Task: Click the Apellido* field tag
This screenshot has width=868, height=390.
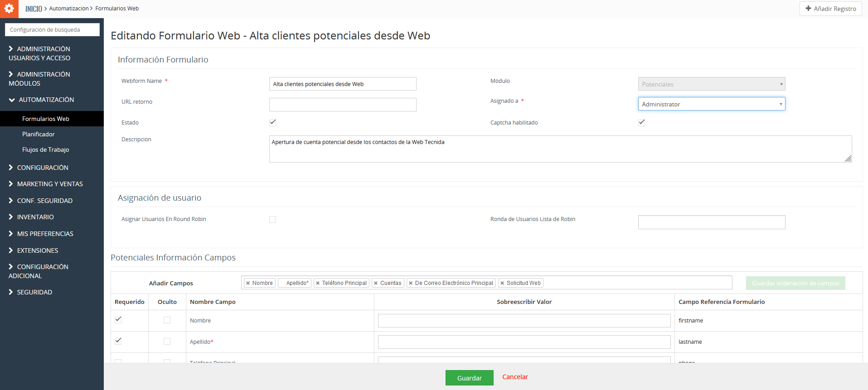Action: 295,283
